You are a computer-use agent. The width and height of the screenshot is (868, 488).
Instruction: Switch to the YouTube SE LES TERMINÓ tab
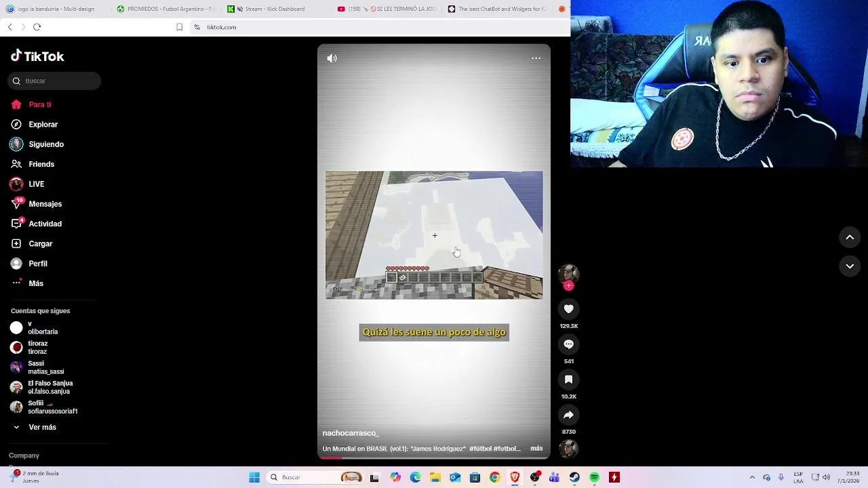pos(387,9)
